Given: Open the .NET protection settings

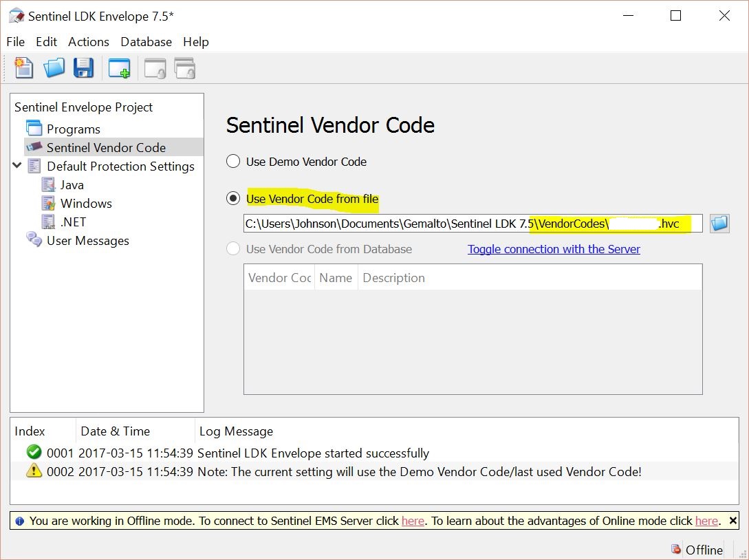Looking at the screenshot, I should (73, 222).
